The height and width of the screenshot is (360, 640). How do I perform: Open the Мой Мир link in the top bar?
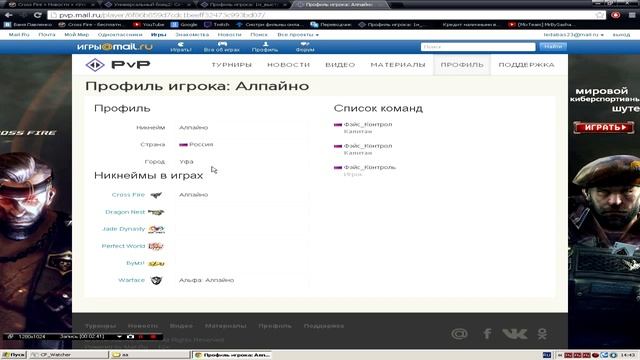click(77, 35)
